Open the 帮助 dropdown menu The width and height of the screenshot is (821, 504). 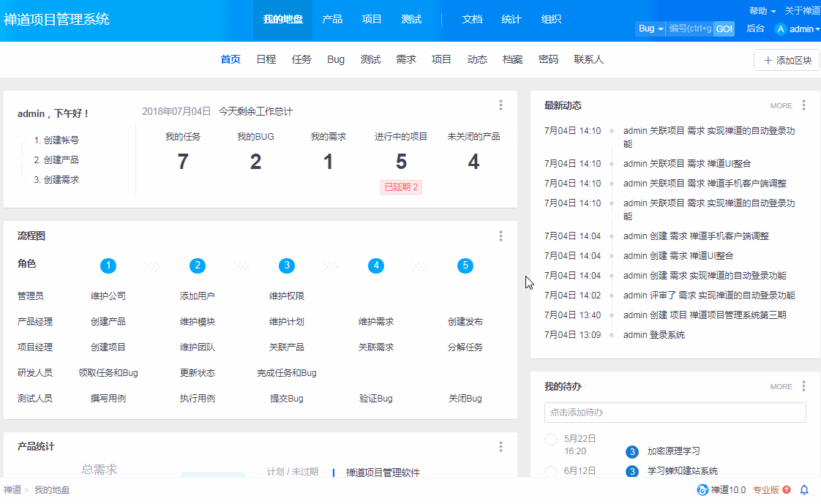pyautogui.click(x=762, y=11)
